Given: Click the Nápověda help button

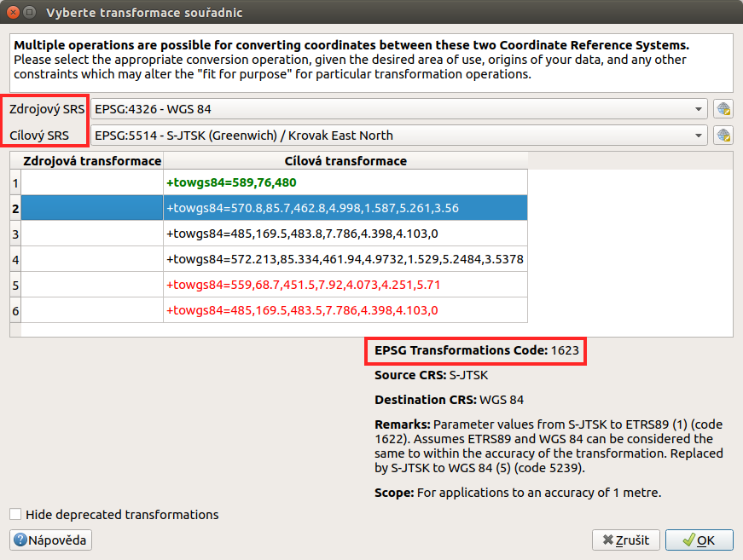Looking at the screenshot, I should pos(50,540).
